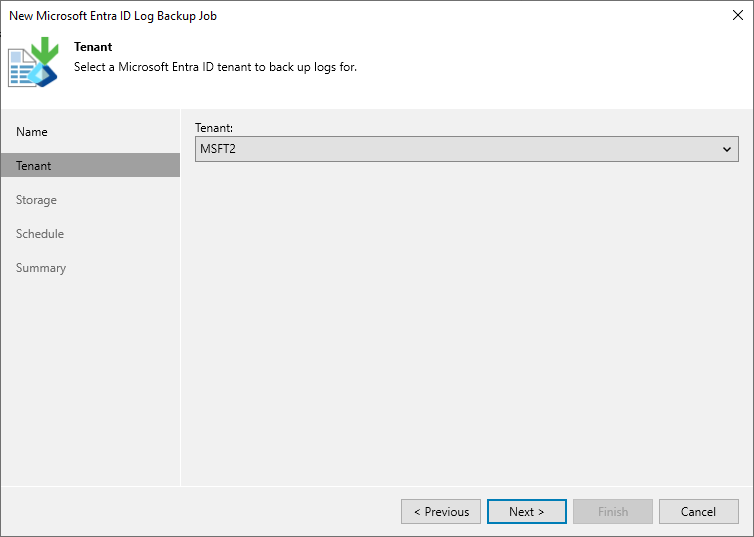Screen dimensions: 754x537
Task: Select the Tenant step in sidebar
Action: (x=90, y=165)
